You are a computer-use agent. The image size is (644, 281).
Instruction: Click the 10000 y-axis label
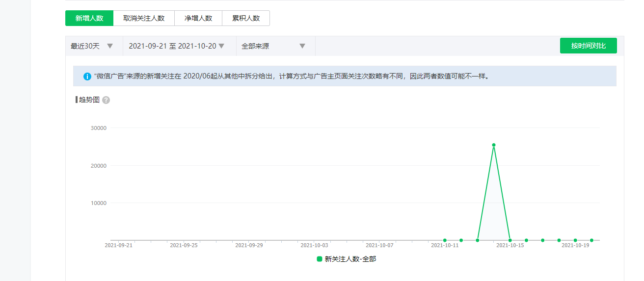99,203
